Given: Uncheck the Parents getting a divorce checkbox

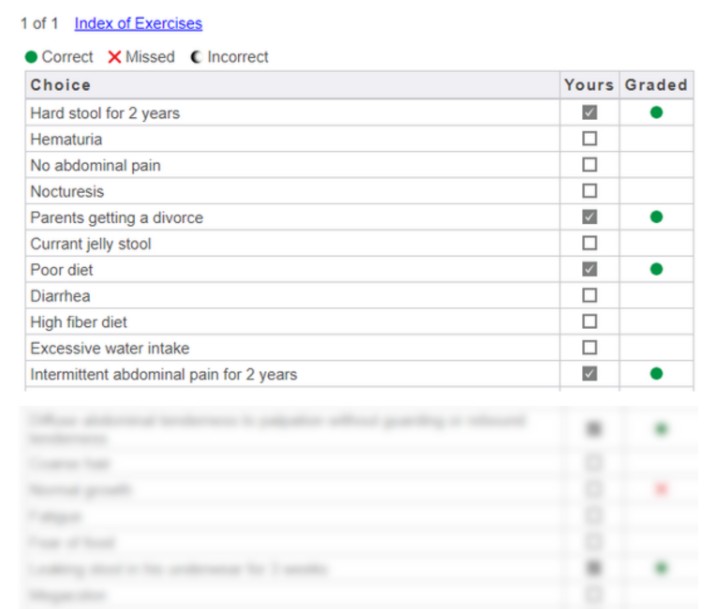Looking at the screenshot, I should pos(590,217).
